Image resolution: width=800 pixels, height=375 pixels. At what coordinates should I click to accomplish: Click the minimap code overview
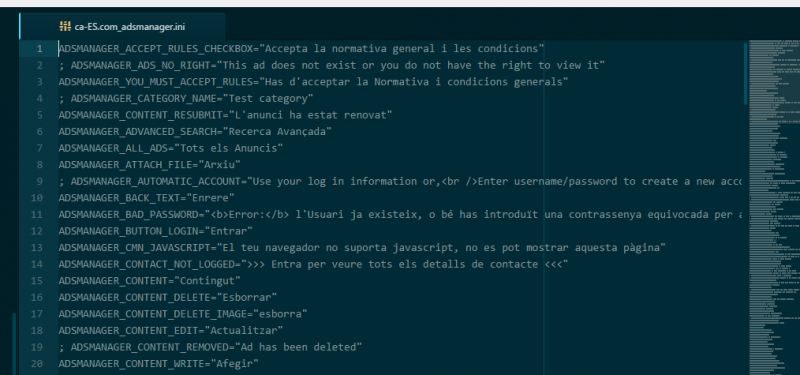pos(774,207)
